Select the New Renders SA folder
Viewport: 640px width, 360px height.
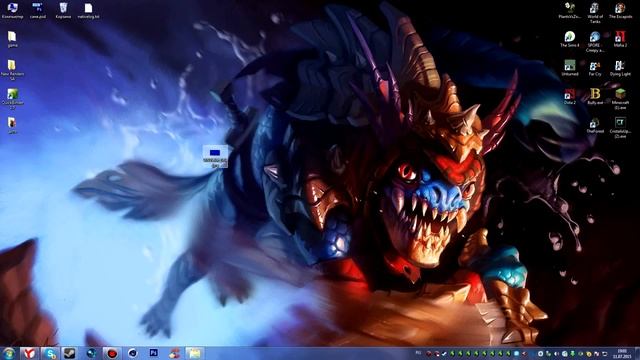(x=12, y=70)
